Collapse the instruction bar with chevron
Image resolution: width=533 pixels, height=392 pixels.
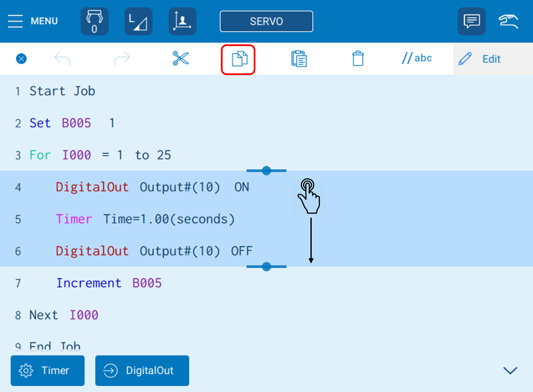click(x=510, y=370)
